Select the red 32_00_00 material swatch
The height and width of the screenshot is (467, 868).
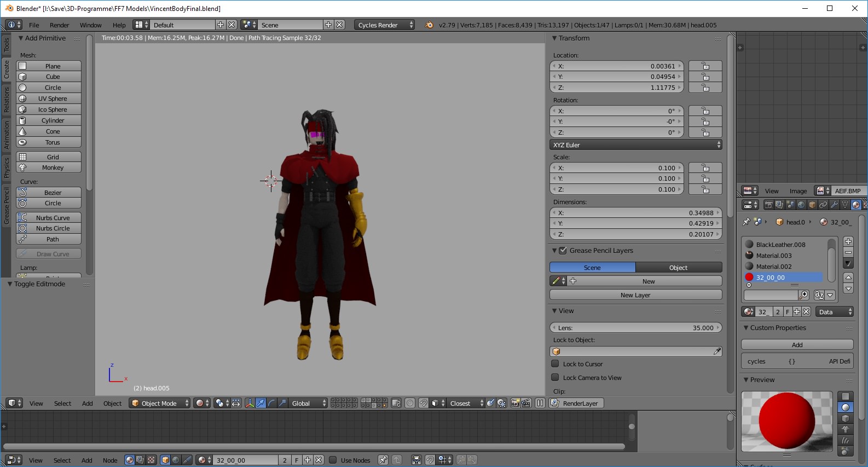click(749, 278)
